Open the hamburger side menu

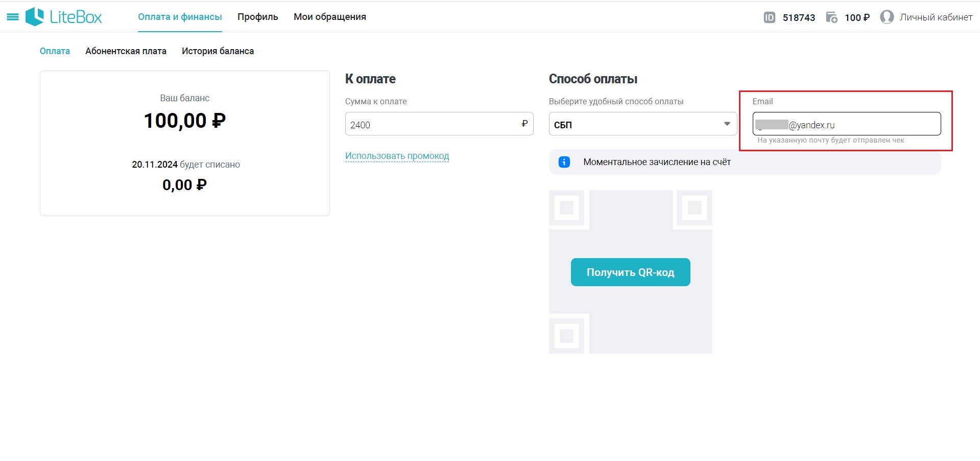coord(13,17)
